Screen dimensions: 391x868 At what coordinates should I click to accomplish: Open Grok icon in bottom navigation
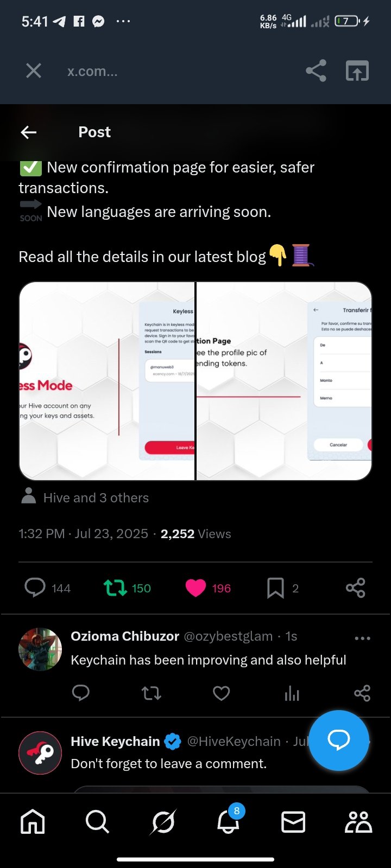pyautogui.click(x=163, y=822)
